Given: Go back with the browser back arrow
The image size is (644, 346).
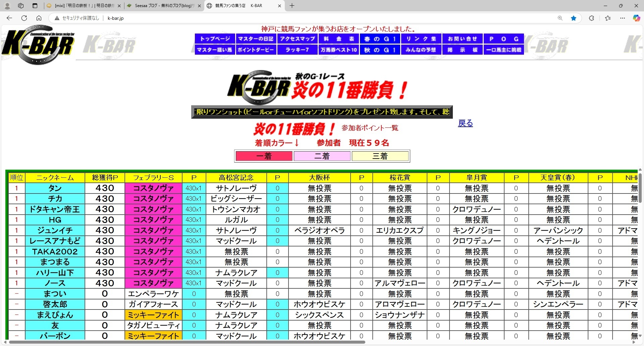Looking at the screenshot, I should (x=9, y=18).
